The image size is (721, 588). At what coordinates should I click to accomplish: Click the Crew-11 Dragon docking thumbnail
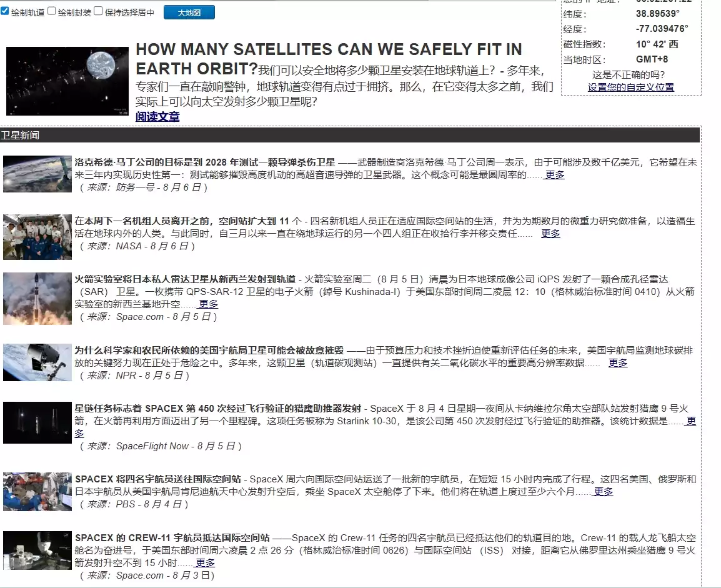(37, 551)
